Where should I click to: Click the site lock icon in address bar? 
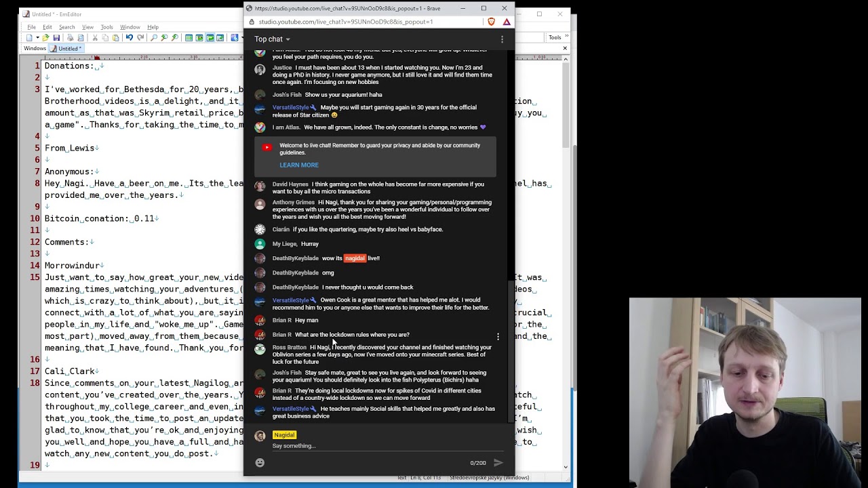click(252, 22)
